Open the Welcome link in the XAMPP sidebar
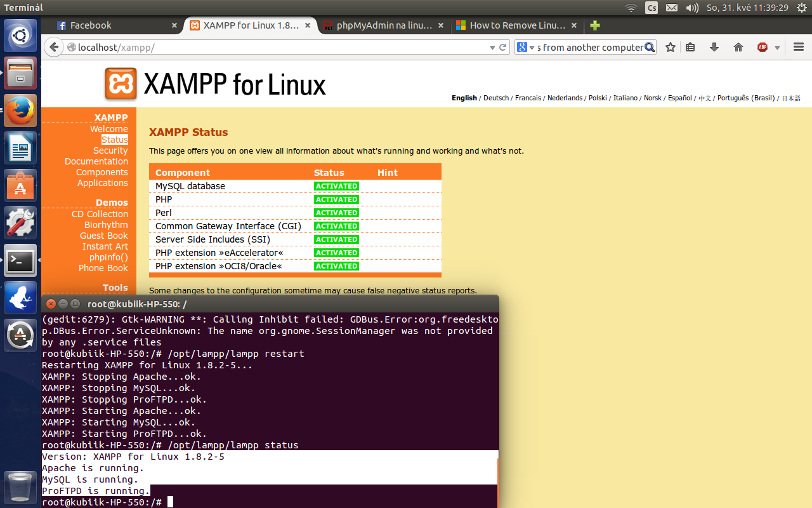 (x=109, y=129)
